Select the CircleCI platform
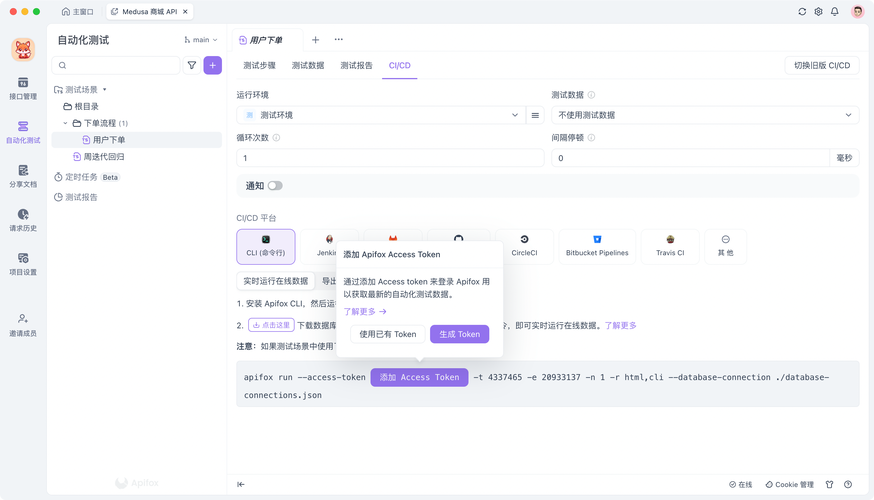This screenshot has width=874, height=500. [x=524, y=246]
